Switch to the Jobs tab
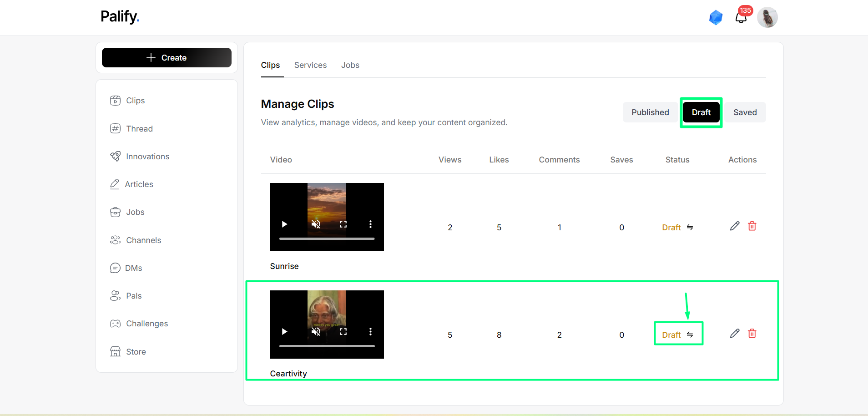 click(x=350, y=65)
